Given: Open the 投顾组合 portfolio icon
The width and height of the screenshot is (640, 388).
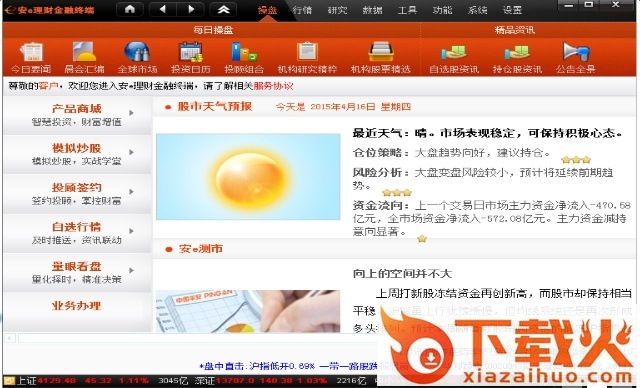Looking at the screenshot, I should coord(244,52).
